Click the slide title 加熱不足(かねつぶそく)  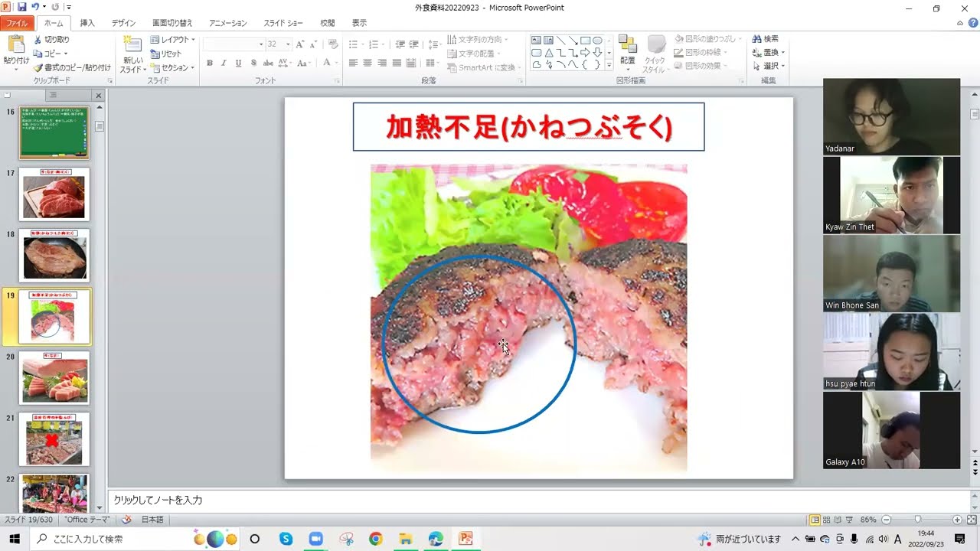(528, 127)
